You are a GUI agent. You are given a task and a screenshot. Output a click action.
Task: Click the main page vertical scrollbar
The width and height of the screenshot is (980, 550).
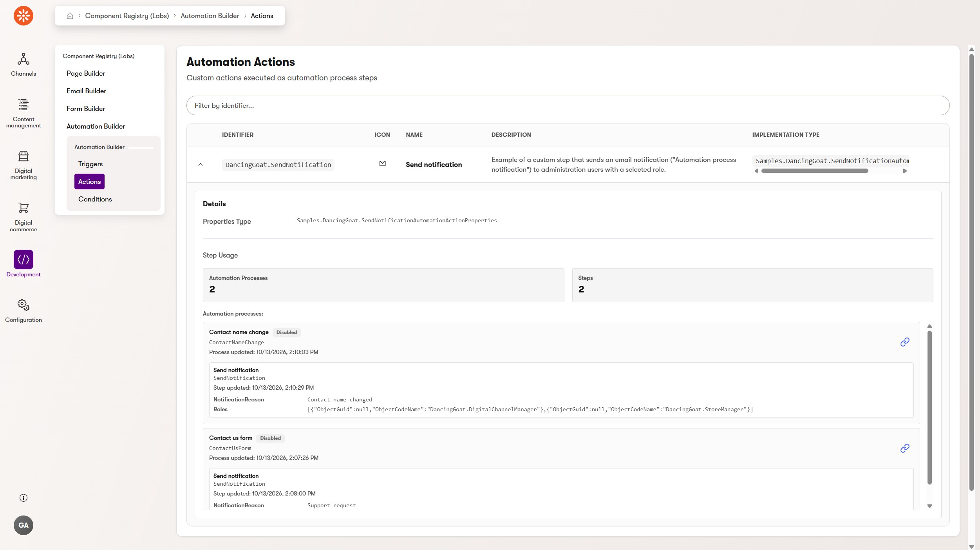point(971,272)
